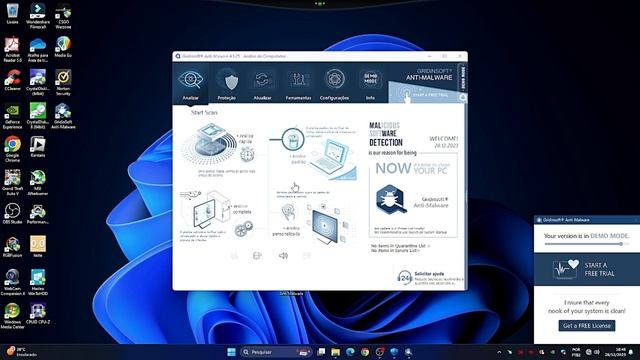The height and width of the screenshot is (360, 640).
Task: Open the taskbar clock and date
Action: coord(617,352)
